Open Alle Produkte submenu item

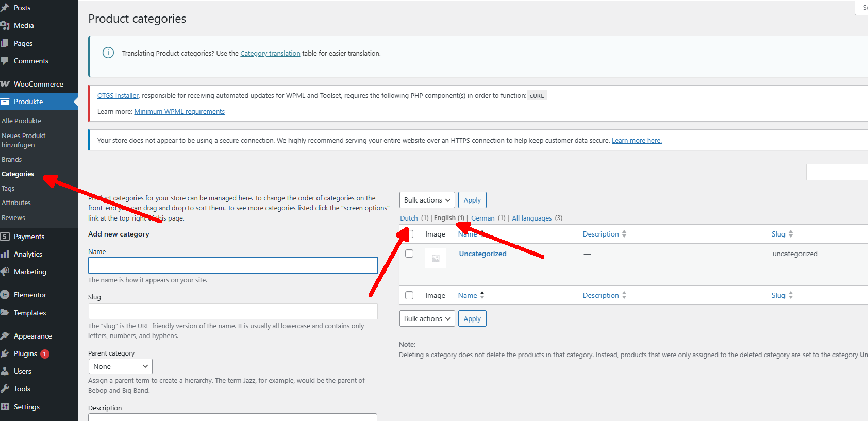(x=22, y=121)
